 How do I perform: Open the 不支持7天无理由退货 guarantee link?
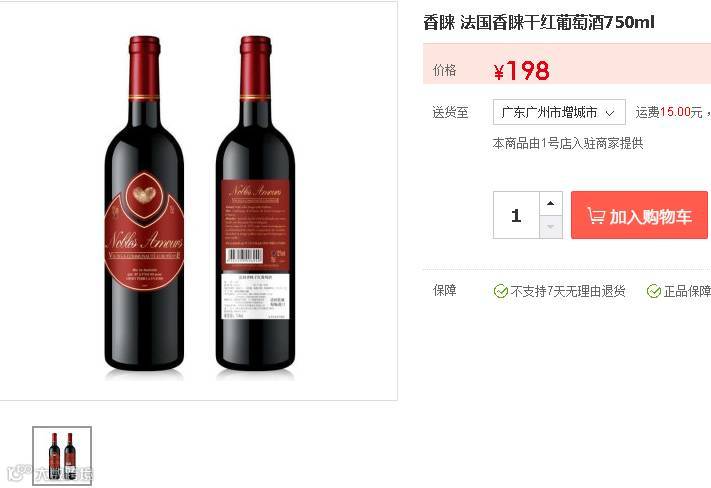tap(568, 291)
